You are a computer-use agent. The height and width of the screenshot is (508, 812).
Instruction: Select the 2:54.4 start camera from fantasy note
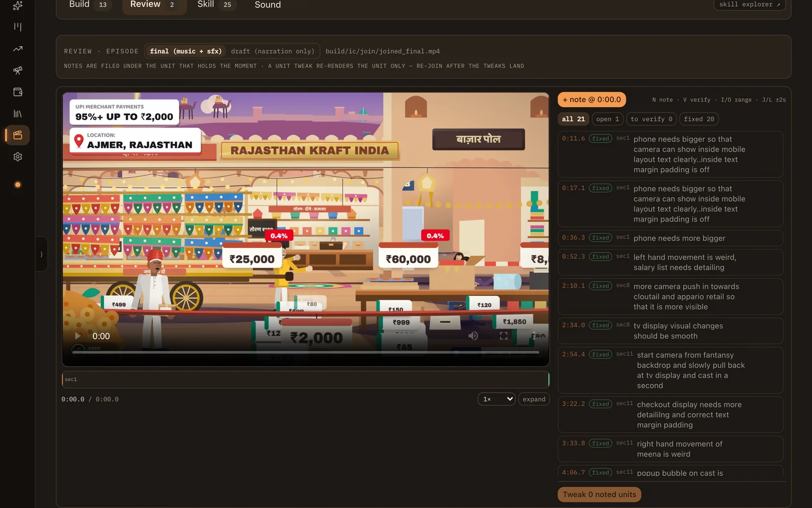coord(670,370)
